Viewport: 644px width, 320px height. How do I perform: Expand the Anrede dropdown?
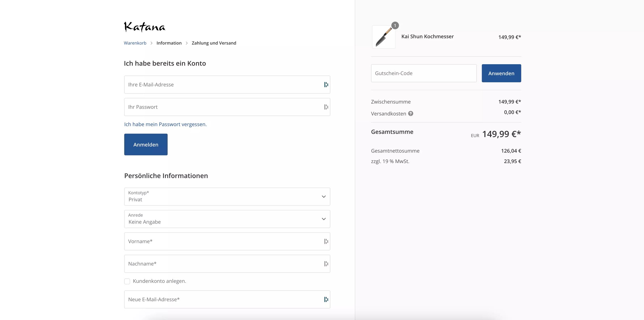point(227,219)
